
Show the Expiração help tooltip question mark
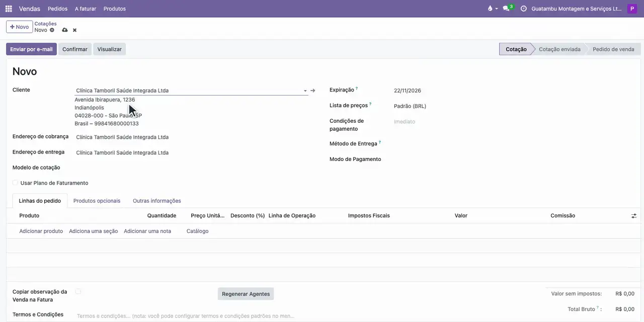point(357,89)
